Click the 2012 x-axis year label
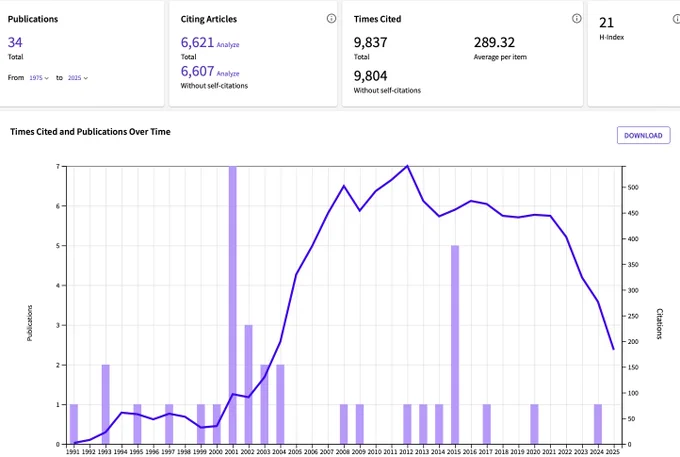680x457 pixels. [x=406, y=452]
